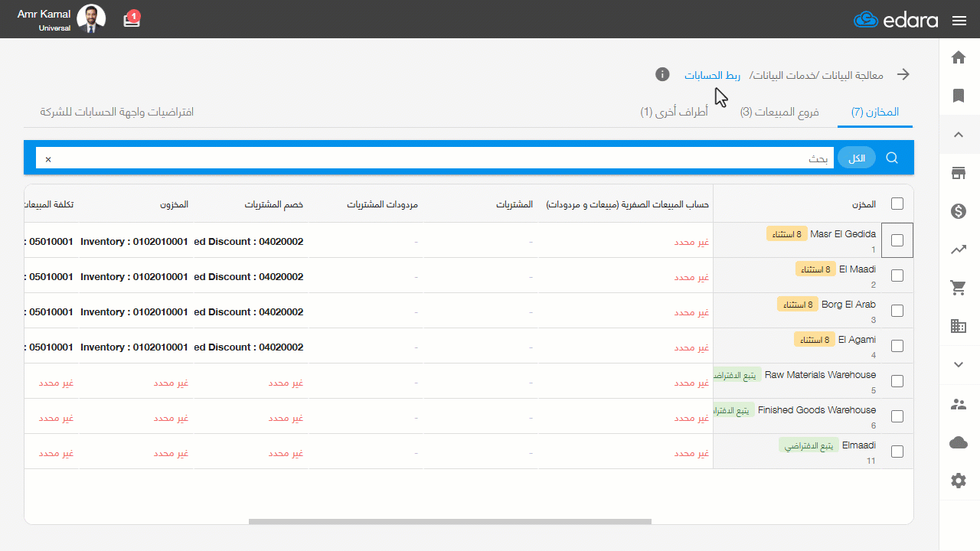Viewport: 980px width, 551px height.
Task: Click يتبع الافتراضي badge for Elmaadi
Action: coord(809,445)
